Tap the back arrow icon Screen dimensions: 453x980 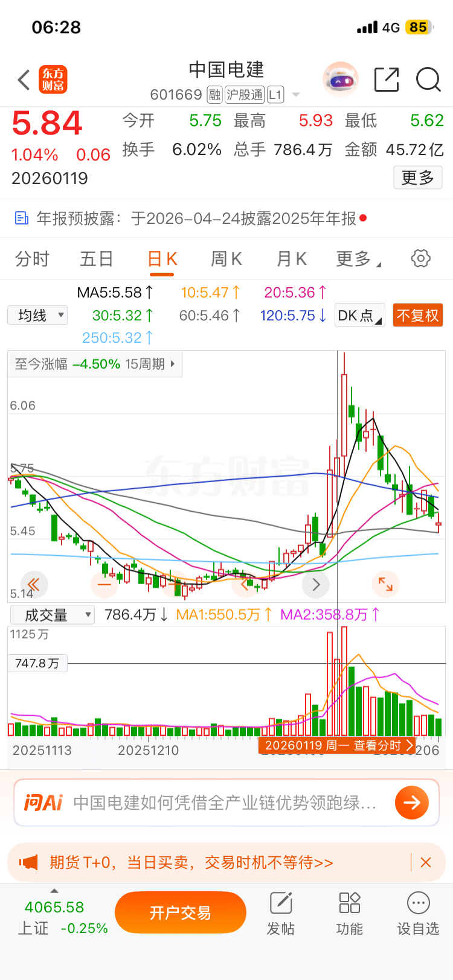(x=24, y=80)
